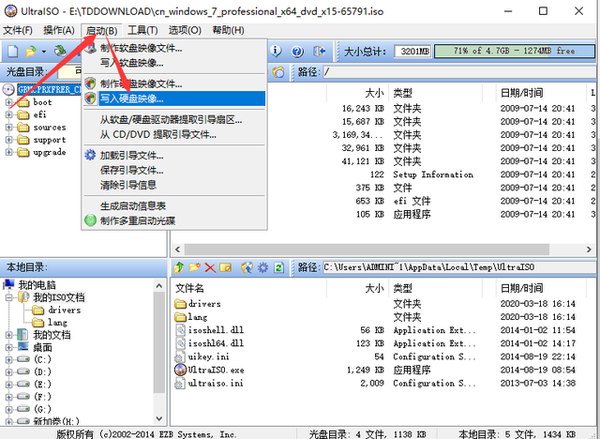Select 写入软盘映像... menu entry
The width and height of the screenshot is (600, 439).
[174, 63]
